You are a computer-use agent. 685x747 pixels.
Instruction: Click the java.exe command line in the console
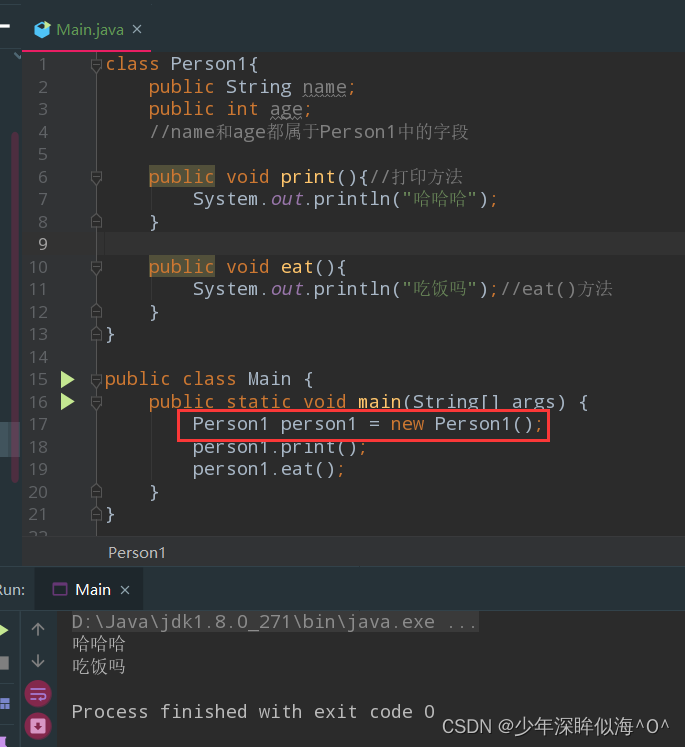point(274,622)
